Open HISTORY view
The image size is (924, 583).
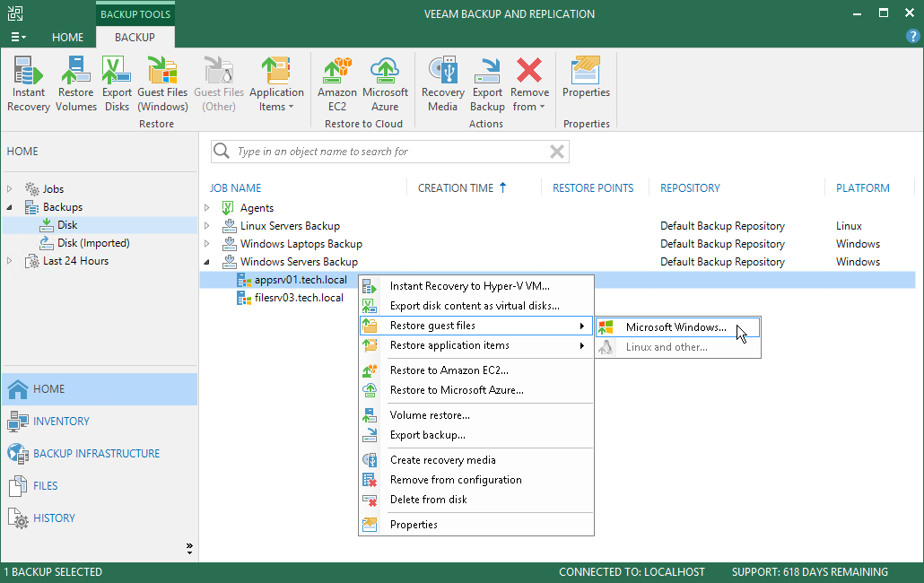[x=100, y=518]
